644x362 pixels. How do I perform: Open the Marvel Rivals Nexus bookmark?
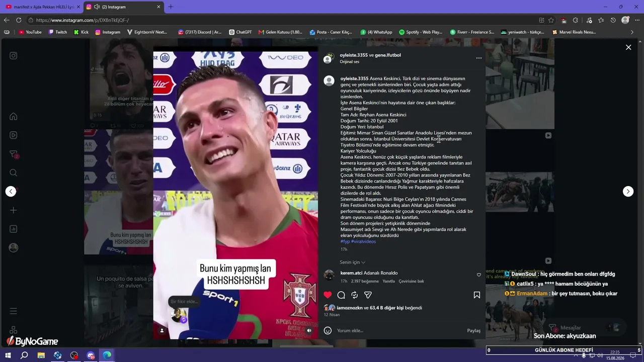click(x=574, y=32)
